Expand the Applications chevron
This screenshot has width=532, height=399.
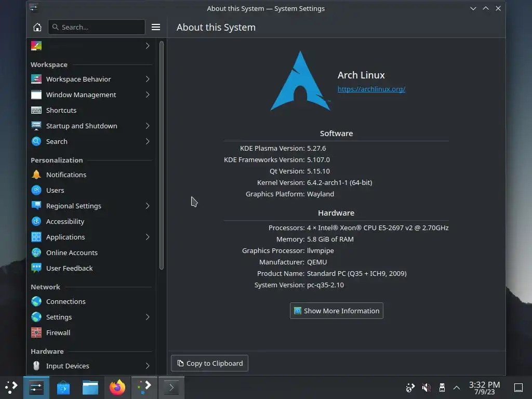click(x=148, y=237)
